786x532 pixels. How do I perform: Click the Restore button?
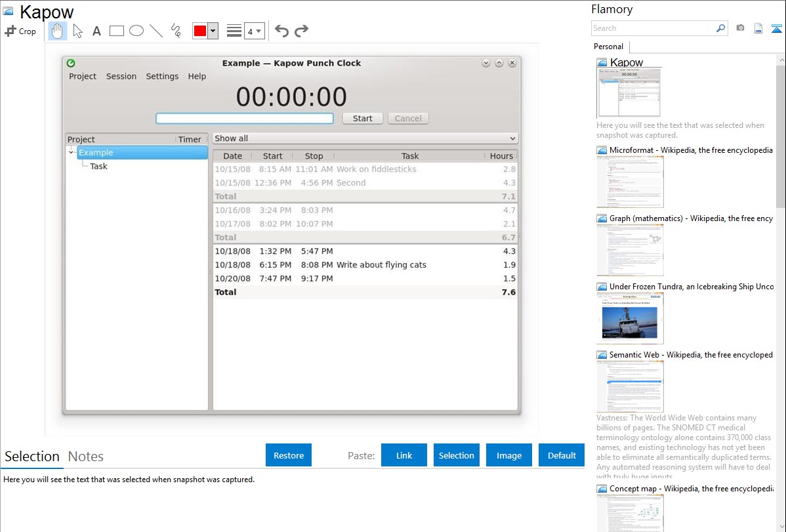[289, 455]
